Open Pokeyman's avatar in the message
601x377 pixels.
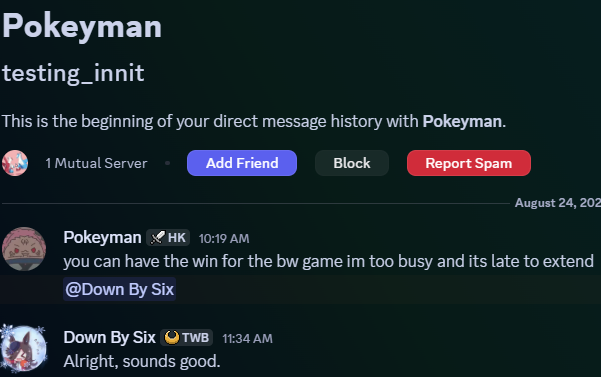point(24,249)
